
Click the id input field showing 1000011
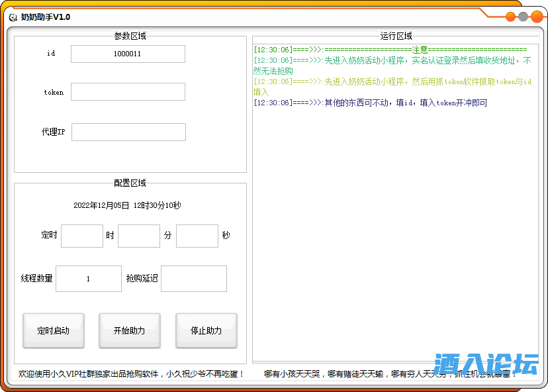click(128, 54)
